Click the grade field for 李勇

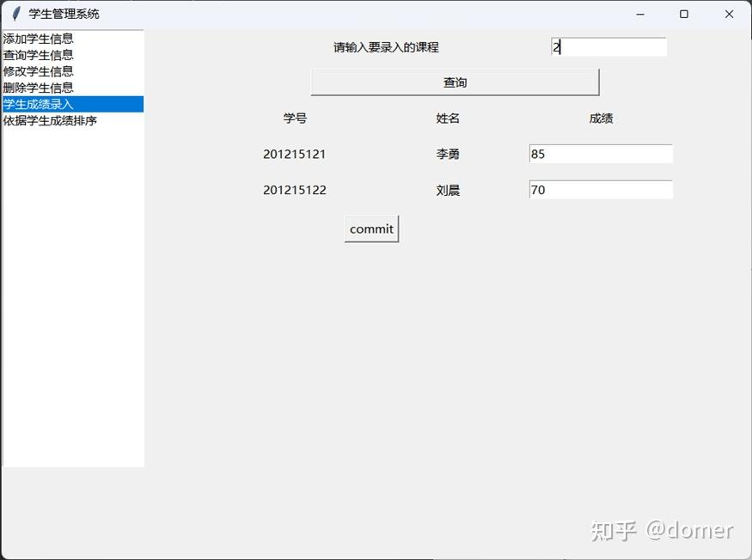coord(601,154)
